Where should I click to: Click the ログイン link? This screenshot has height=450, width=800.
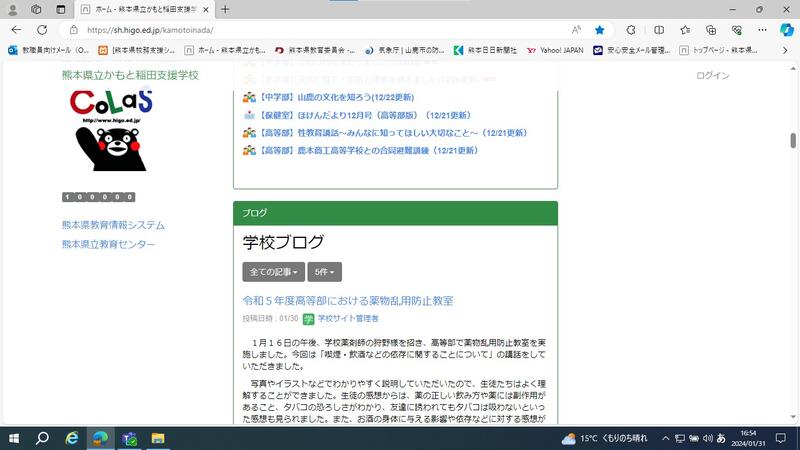pos(712,75)
